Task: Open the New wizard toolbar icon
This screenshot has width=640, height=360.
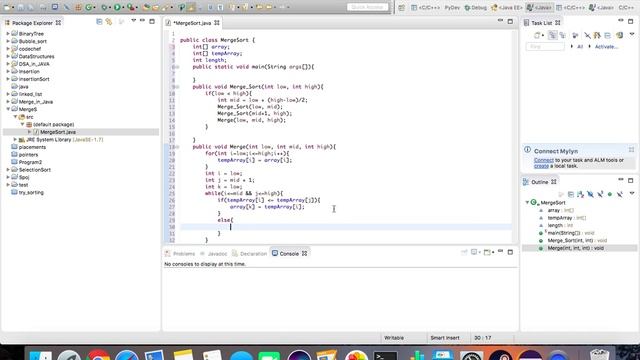Action: coord(7,7)
